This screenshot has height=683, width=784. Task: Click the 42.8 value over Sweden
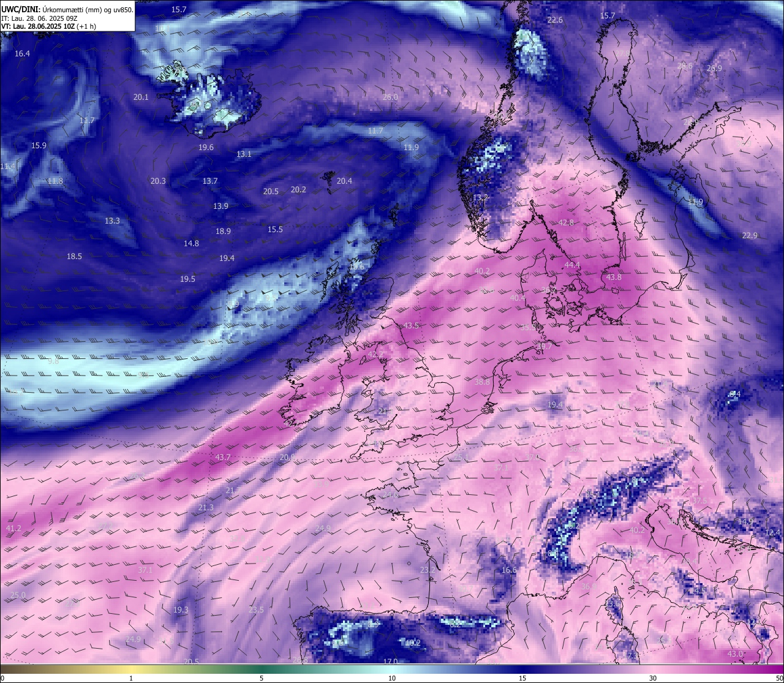pos(566,223)
